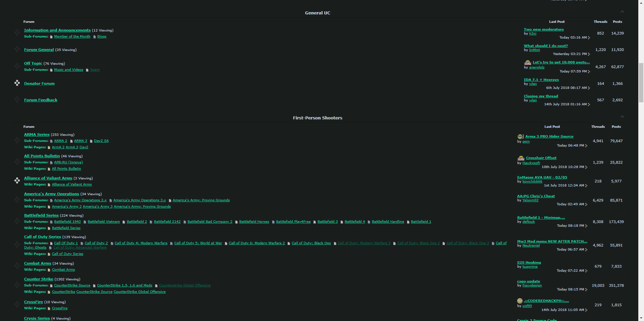Open CounterStrike Source sub-forum link
This screenshot has width=644, height=321.
point(72,285)
